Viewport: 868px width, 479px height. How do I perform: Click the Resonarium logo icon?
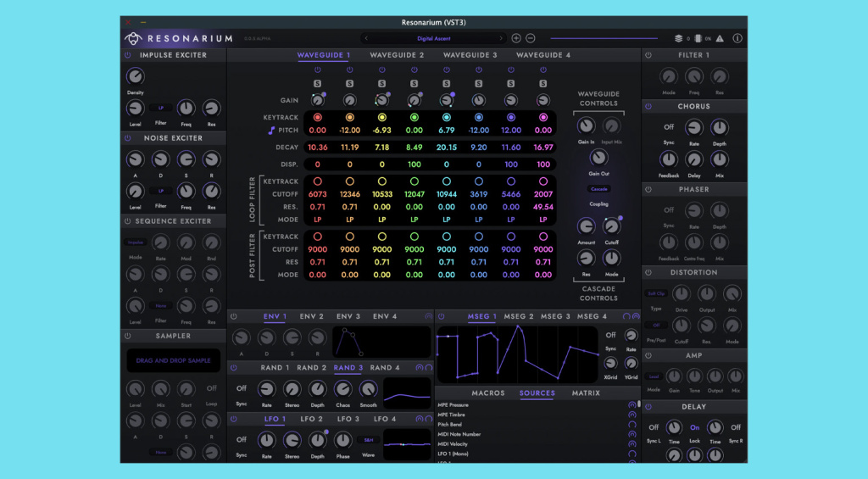click(x=133, y=38)
